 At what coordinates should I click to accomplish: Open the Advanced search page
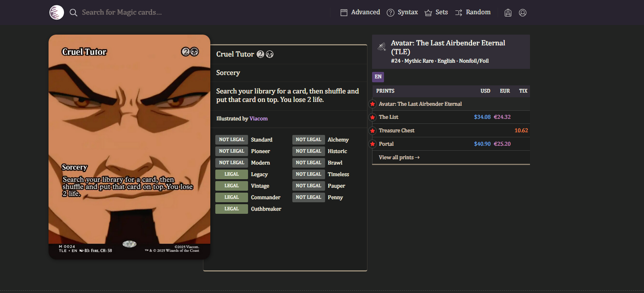pyautogui.click(x=360, y=12)
